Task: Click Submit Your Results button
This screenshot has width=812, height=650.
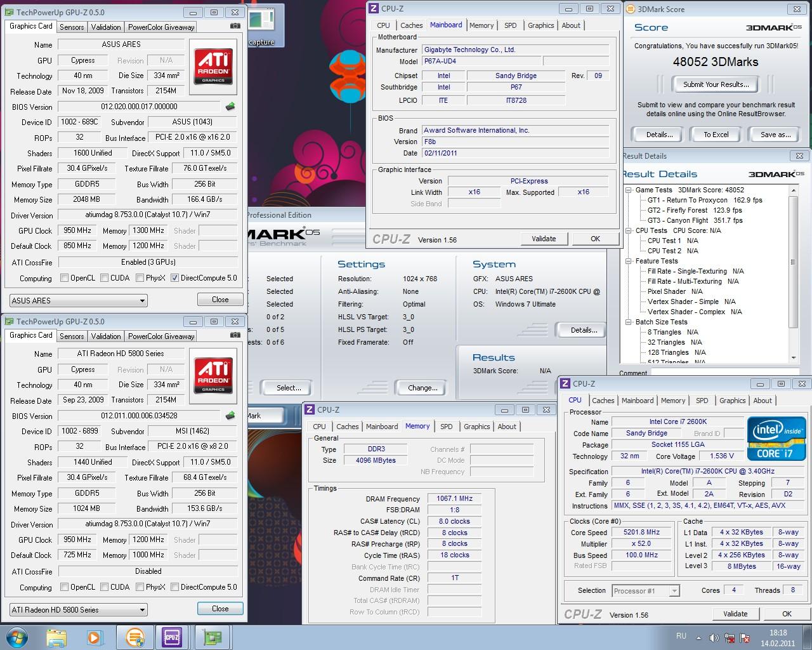Action: pyautogui.click(x=716, y=84)
